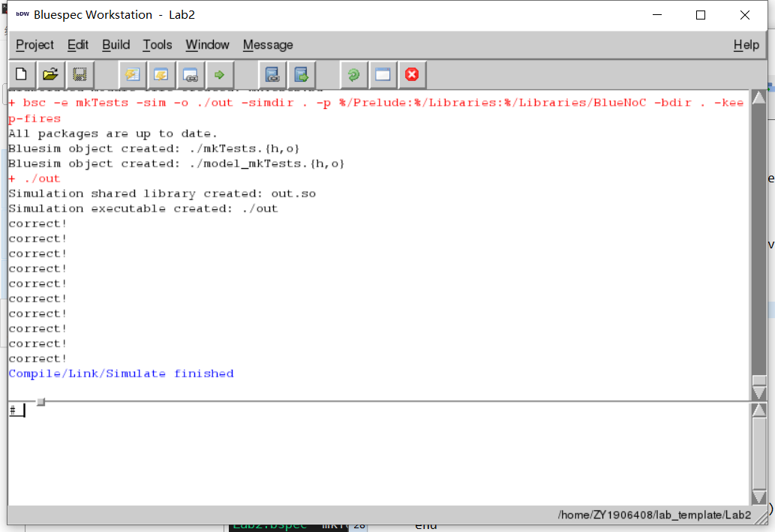Click the 'All packages are up to date.' line

113,134
